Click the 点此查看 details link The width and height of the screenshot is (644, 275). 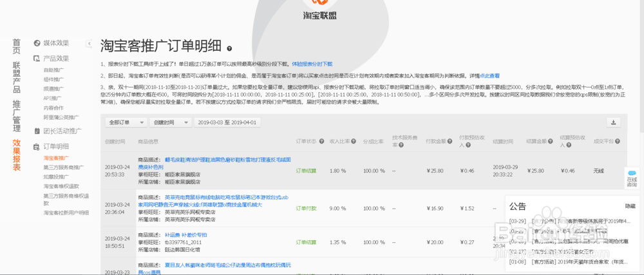(489, 76)
